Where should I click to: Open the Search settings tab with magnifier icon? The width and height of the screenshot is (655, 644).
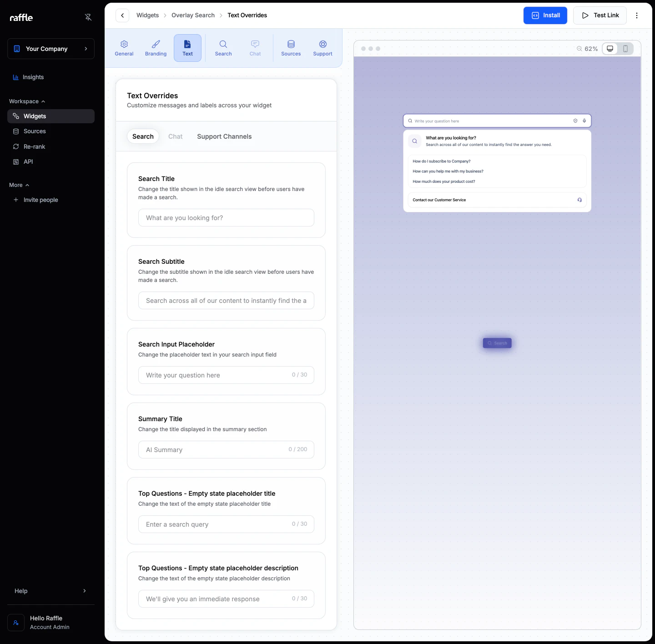223,48
